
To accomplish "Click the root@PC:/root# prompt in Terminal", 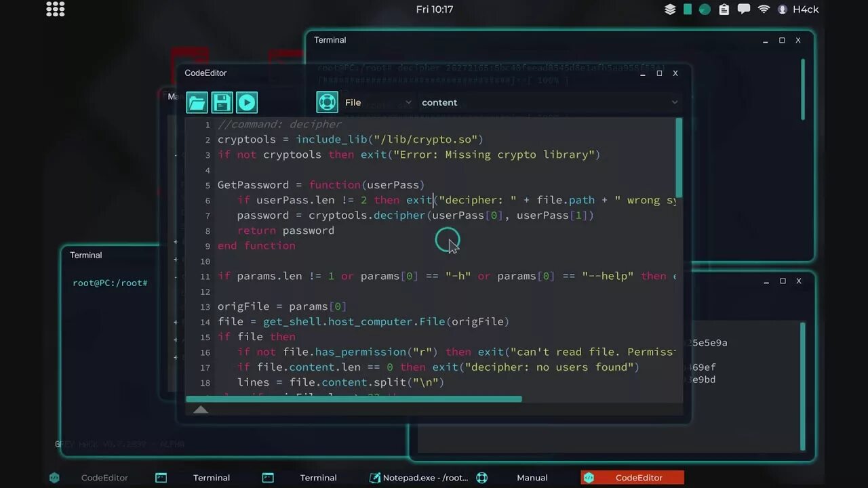I will (x=110, y=283).
